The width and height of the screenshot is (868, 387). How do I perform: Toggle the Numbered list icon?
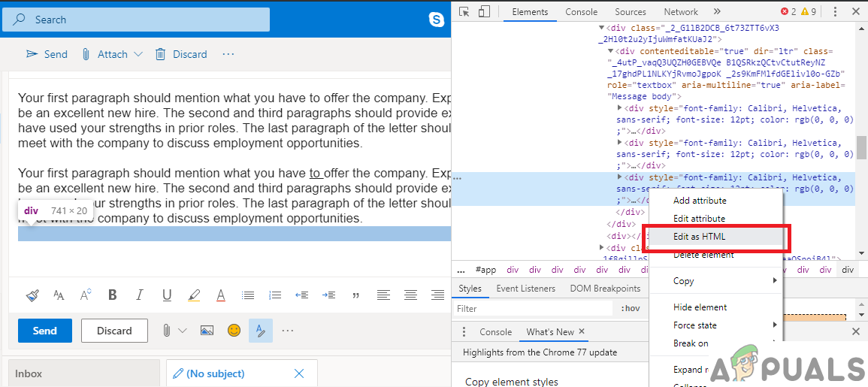click(275, 295)
